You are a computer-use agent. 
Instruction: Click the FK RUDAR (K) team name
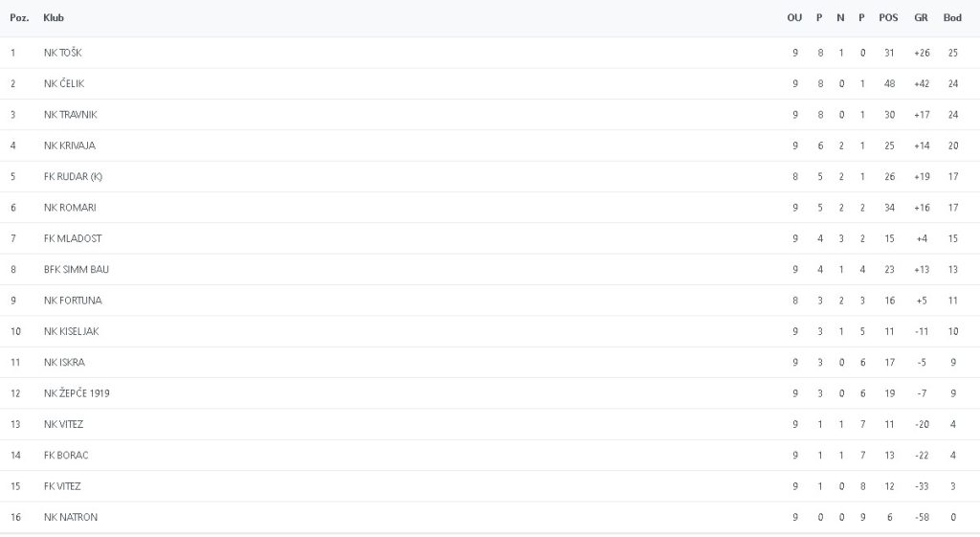pyautogui.click(x=73, y=176)
